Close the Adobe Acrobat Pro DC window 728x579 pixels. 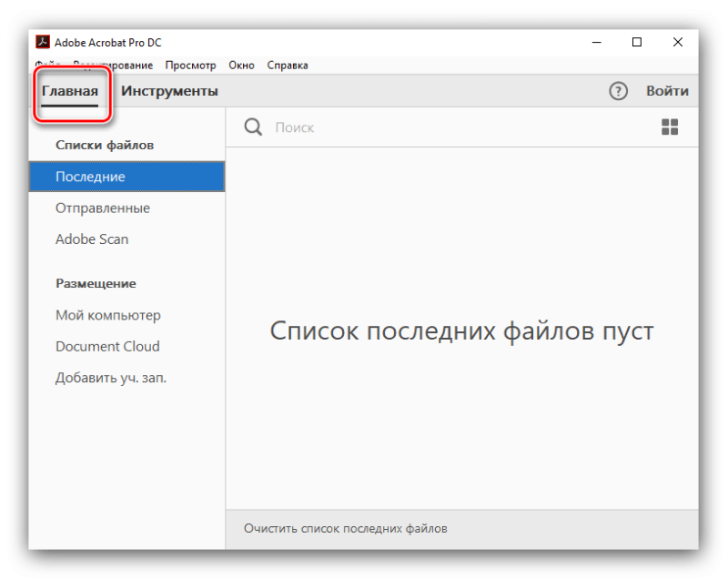click(x=677, y=42)
